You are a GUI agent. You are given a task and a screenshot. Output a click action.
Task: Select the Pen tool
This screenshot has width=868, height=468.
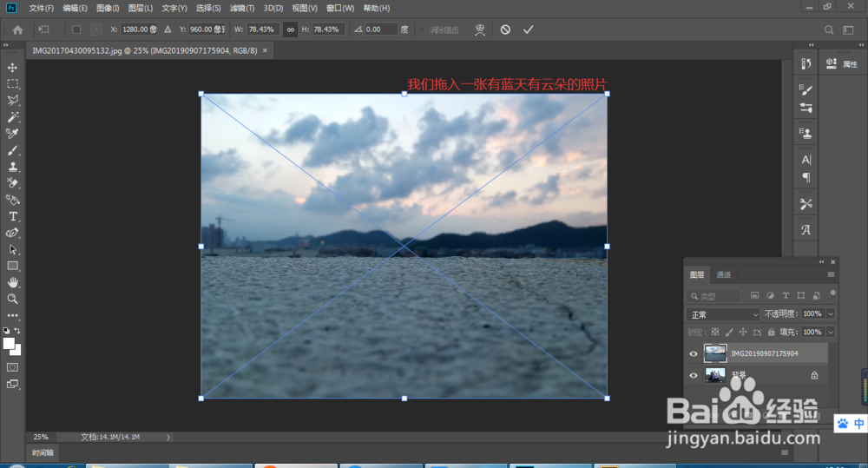point(12,233)
